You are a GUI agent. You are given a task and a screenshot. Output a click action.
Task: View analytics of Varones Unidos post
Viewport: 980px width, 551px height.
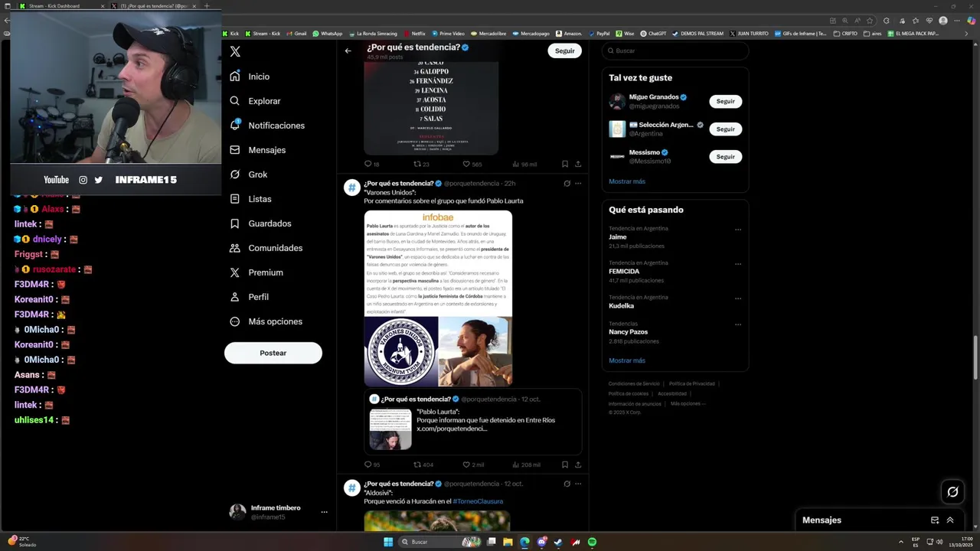coord(526,465)
